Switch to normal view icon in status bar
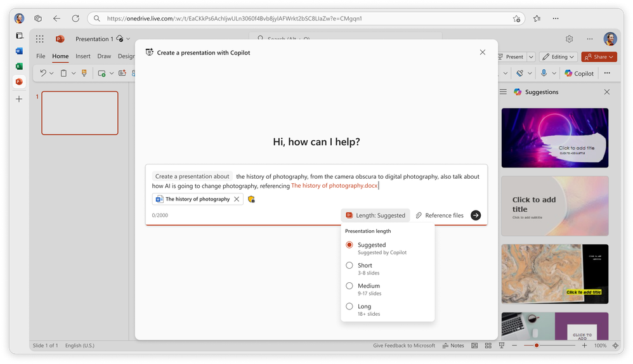This screenshot has height=364, width=633. click(x=474, y=346)
